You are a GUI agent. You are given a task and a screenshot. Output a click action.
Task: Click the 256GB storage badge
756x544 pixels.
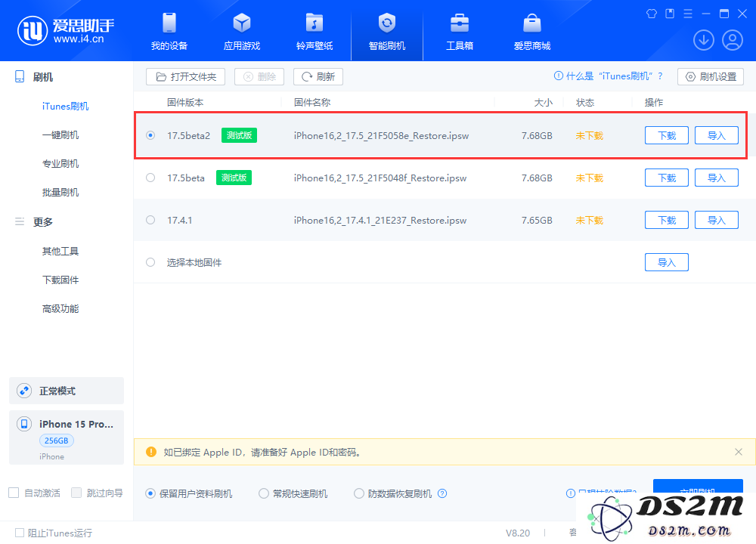coord(57,440)
